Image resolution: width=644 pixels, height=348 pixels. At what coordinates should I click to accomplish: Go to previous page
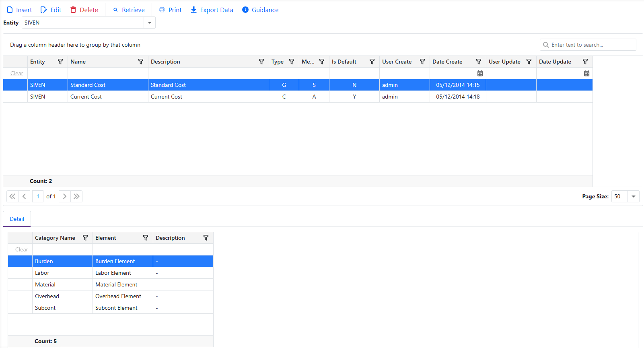click(x=24, y=196)
